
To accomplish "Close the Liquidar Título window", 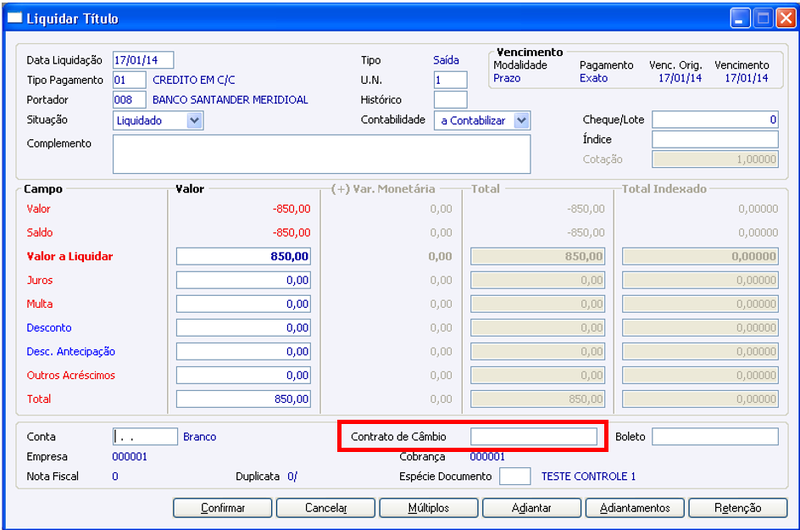I will pyautogui.click(x=786, y=18).
